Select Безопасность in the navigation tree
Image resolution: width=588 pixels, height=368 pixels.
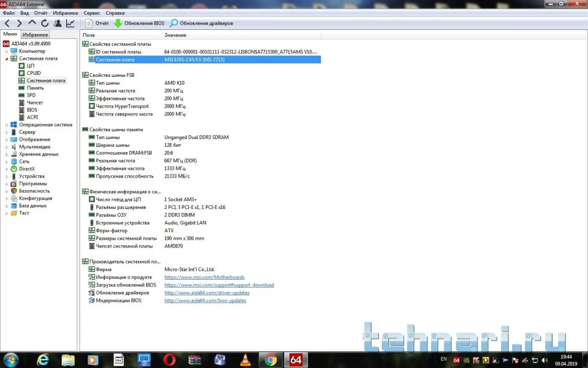click(34, 191)
